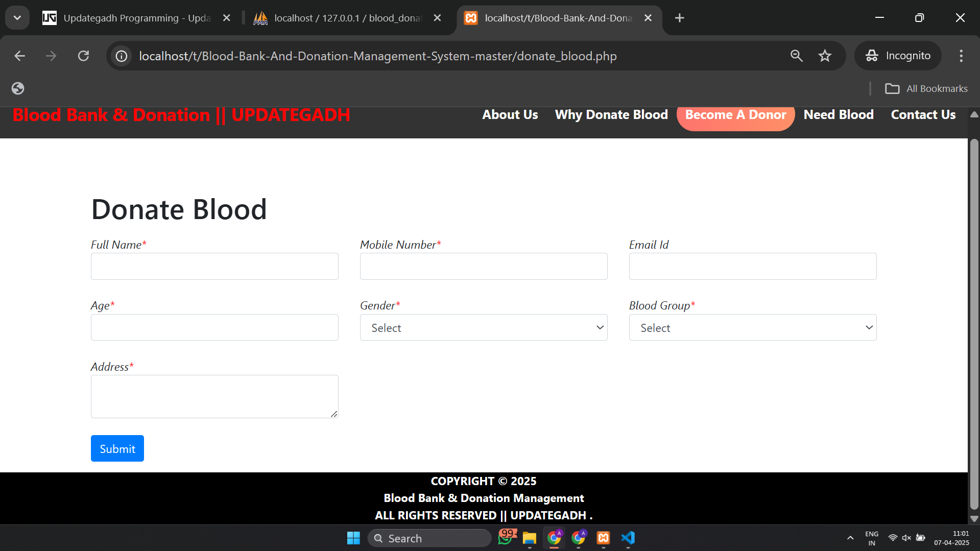
Task: Open a new browser tab
Action: [679, 17]
